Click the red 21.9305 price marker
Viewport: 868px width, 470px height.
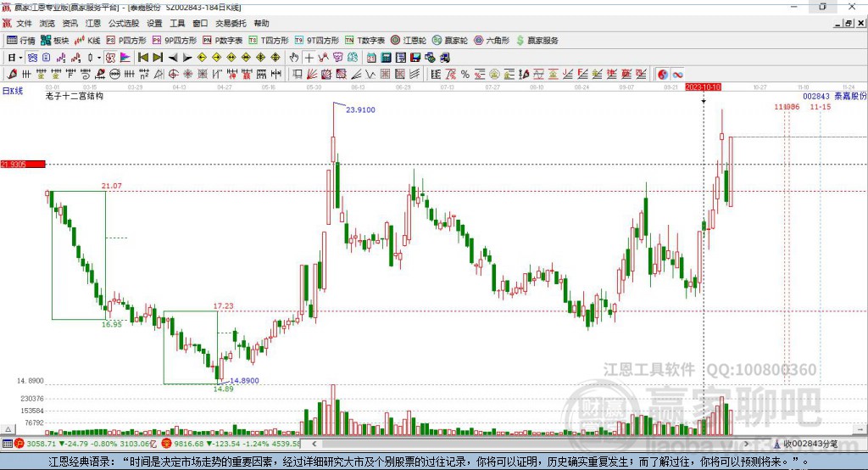[x=23, y=164]
